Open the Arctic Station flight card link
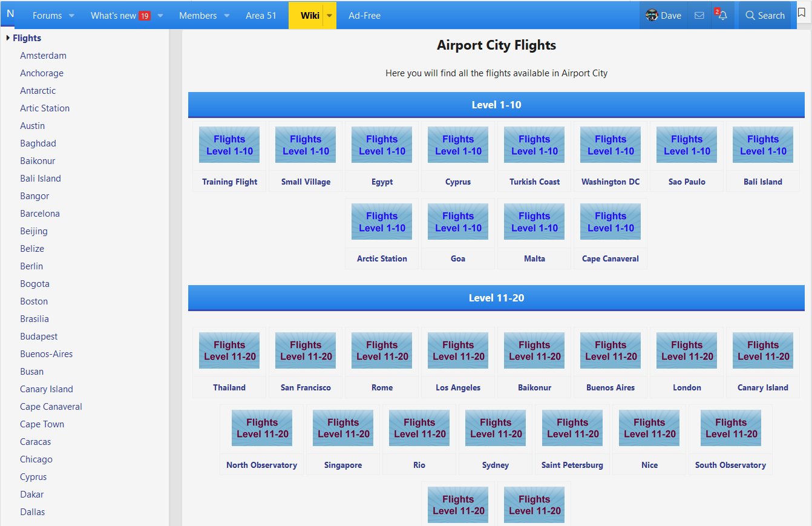Viewport: 812px width, 526px height. click(x=382, y=258)
